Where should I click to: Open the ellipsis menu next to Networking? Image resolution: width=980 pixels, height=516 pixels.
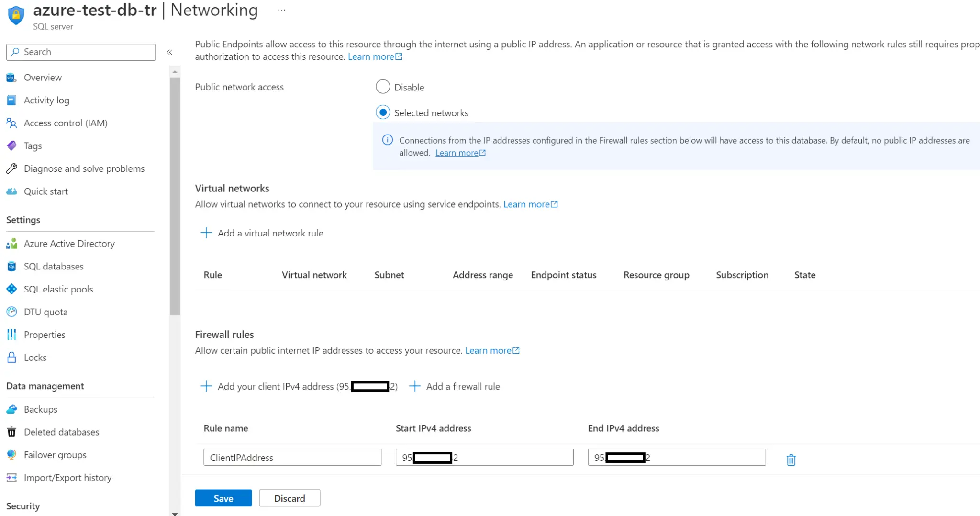pos(281,9)
